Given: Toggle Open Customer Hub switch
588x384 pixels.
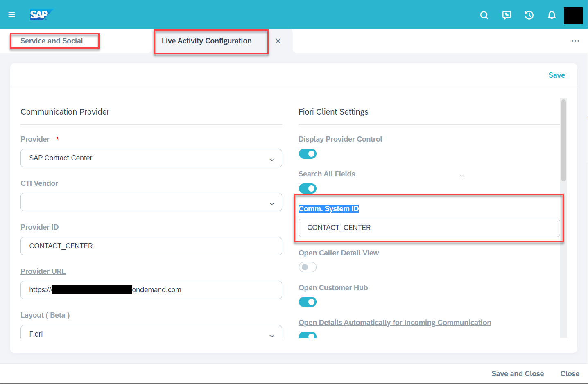Looking at the screenshot, I should 308,302.
